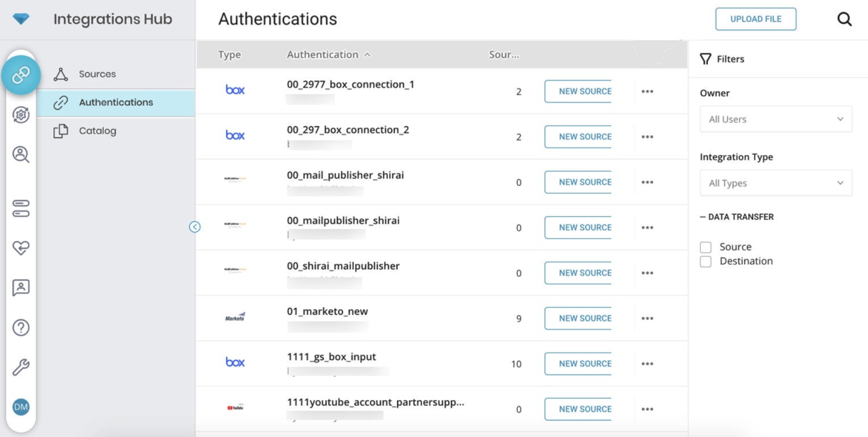Screen dimensions: 868x437
Task: Go to Sources in the side menu
Action: [x=97, y=74]
